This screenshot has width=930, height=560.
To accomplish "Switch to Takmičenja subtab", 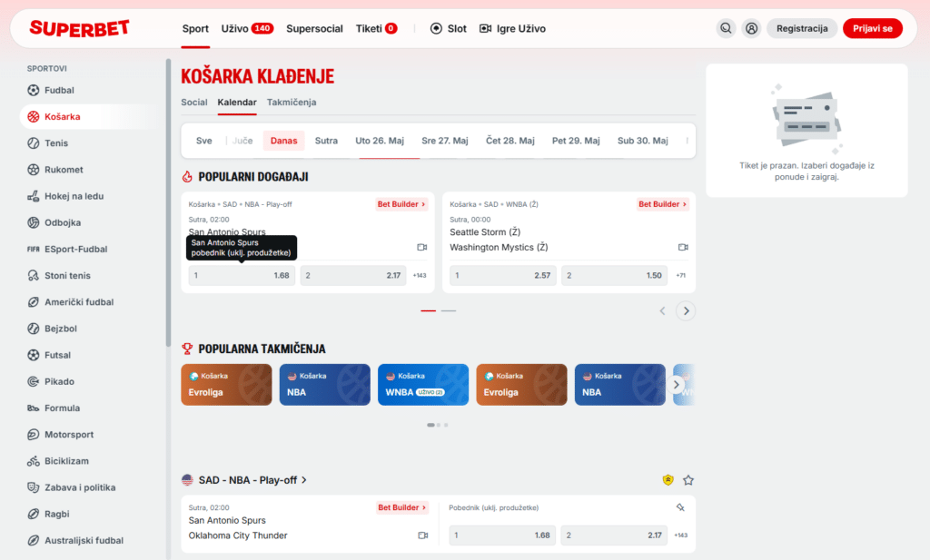I will [292, 102].
